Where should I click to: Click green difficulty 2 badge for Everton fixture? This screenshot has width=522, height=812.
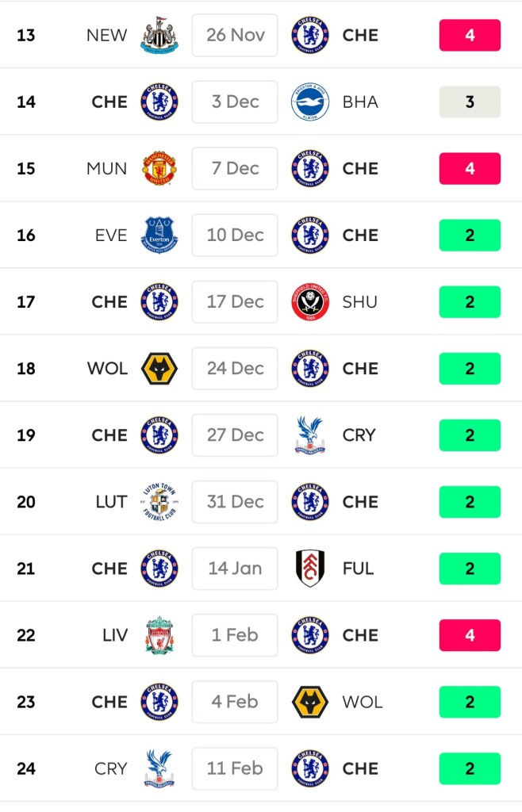(x=470, y=236)
